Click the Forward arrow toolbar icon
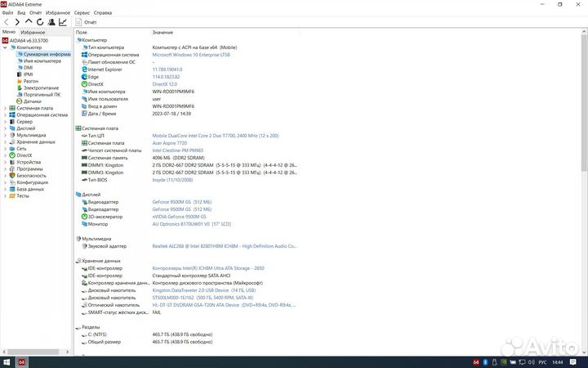Viewport: 588px width, 368px height. pos(17,22)
